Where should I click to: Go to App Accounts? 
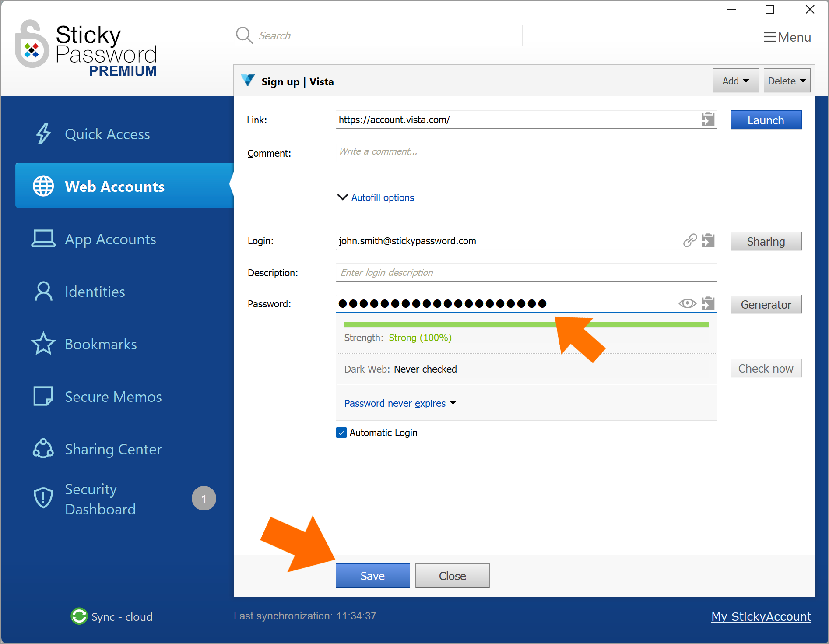coord(110,239)
